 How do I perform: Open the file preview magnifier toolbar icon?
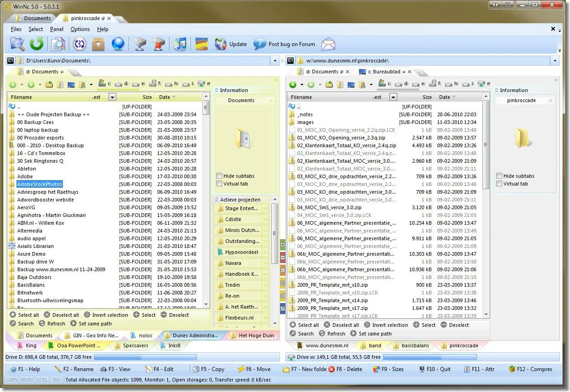[x=58, y=44]
